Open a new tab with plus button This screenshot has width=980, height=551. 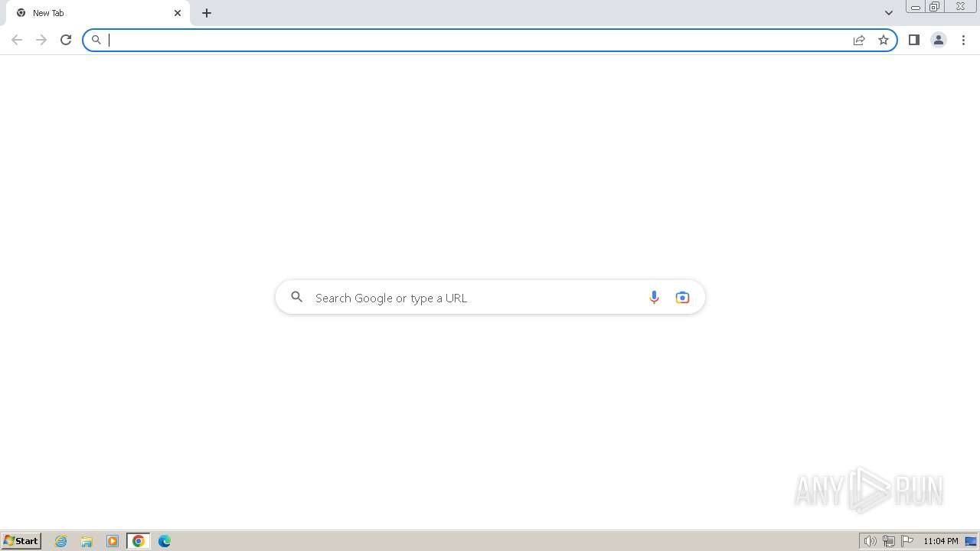click(x=207, y=13)
